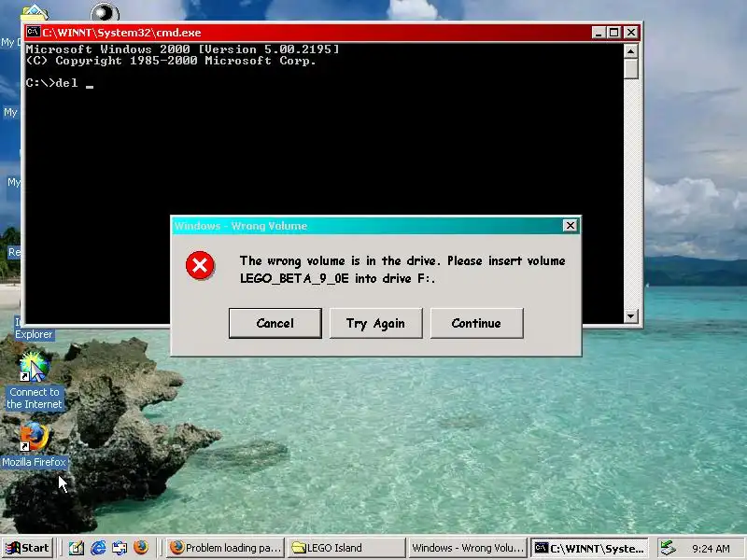Minimize the cmd.exe window

[x=598, y=33]
